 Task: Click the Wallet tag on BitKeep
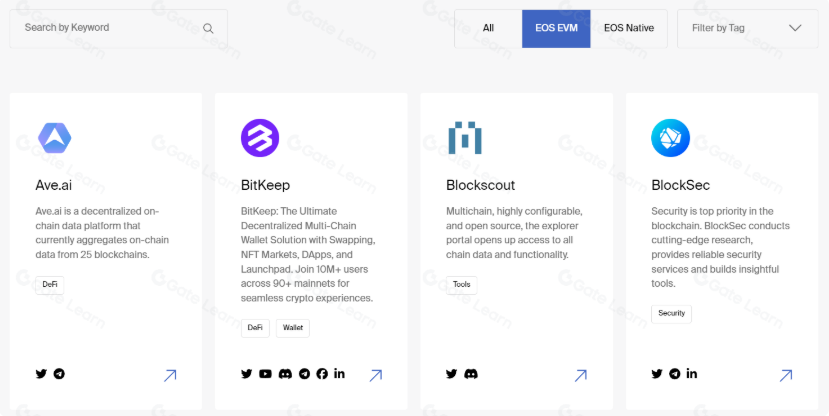293,327
